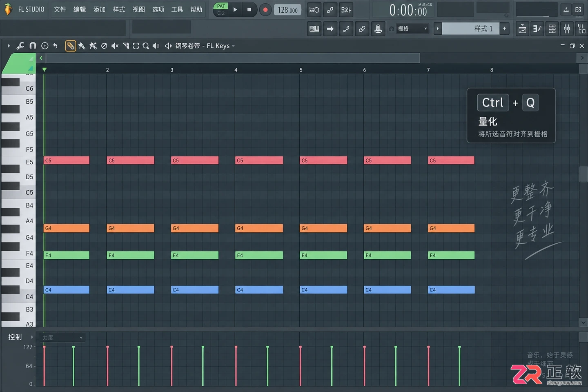Open the Mixer view icon
The image size is (588, 392).
click(x=567, y=29)
